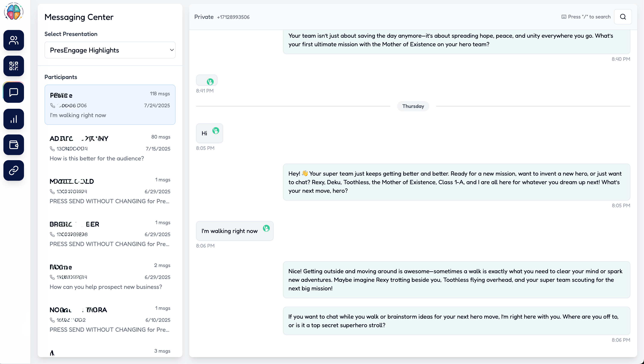Viewport: 644px width, 364px height.
Task: Open the messaging chat sidebar icon
Action: click(13, 92)
